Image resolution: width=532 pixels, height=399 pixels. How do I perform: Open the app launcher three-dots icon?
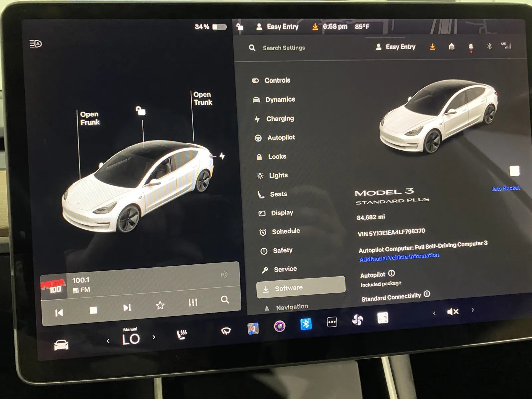tap(331, 321)
